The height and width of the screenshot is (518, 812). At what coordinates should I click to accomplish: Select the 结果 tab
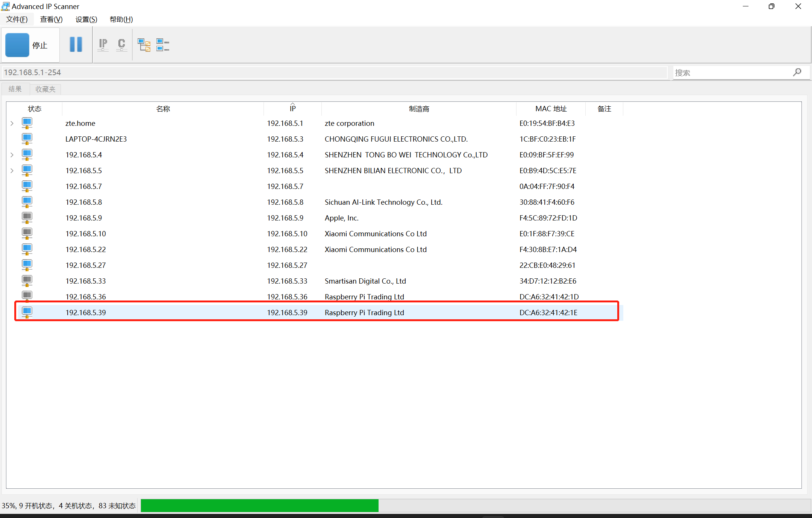(x=15, y=89)
